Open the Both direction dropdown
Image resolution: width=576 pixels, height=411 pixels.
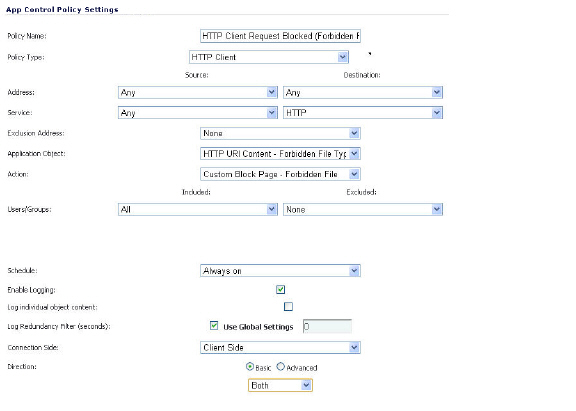(280, 385)
